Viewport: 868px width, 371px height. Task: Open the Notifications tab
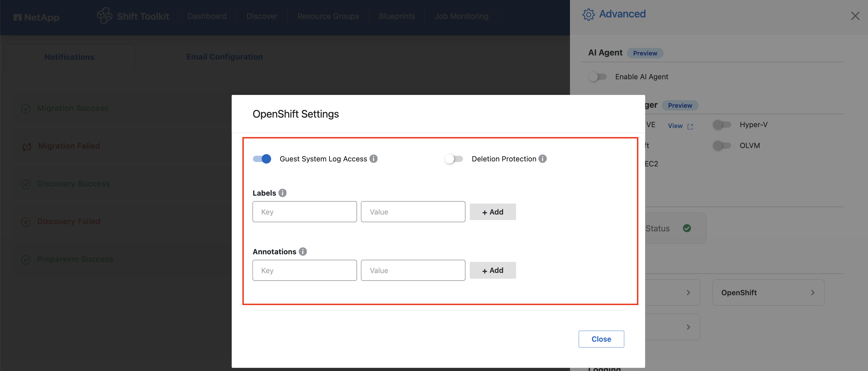pos(69,57)
